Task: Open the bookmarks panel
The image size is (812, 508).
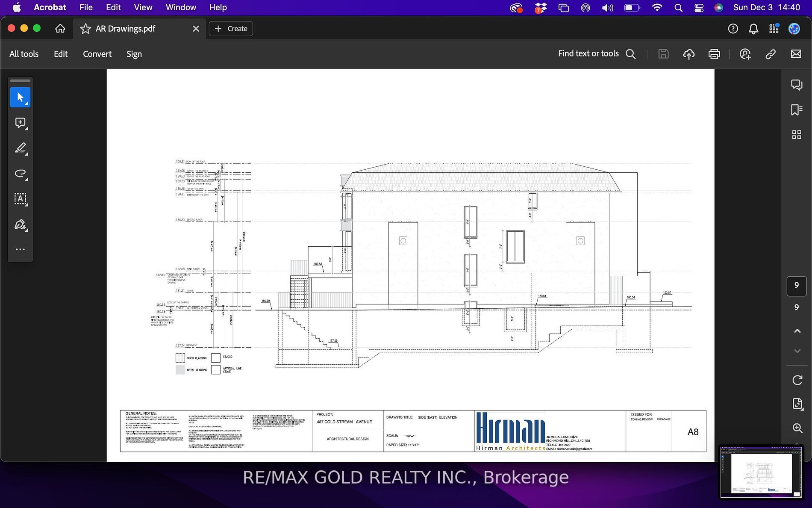Action: [796, 110]
